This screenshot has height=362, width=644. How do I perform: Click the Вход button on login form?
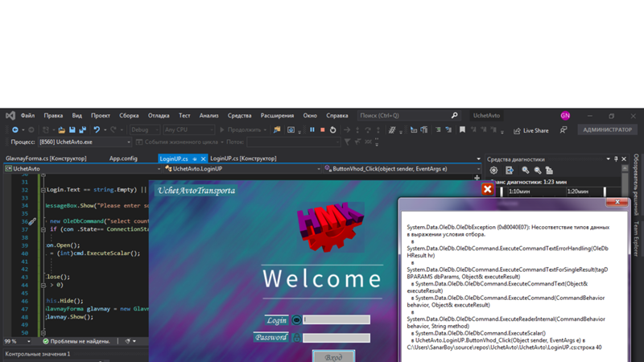coord(333,356)
